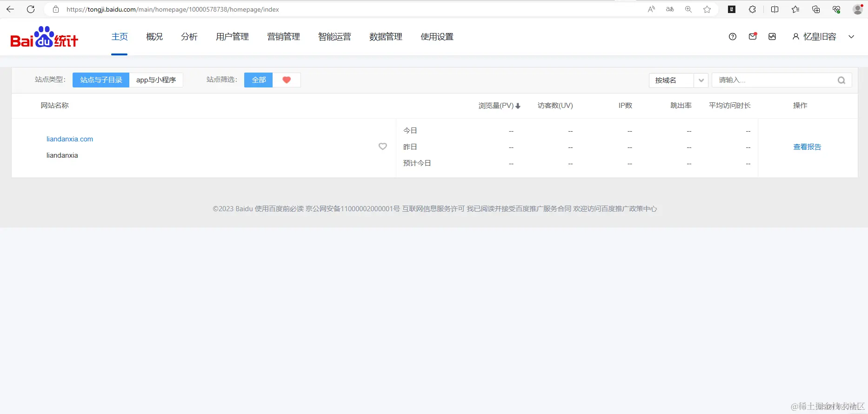The width and height of the screenshot is (868, 414).
Task: Sort by 浏览量(PV) column arrow
Action: point(518,106)
